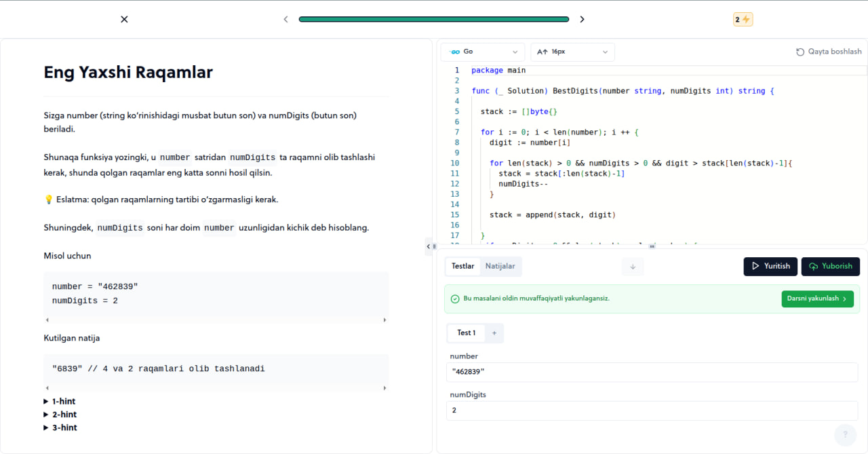Viewport: 868px width, 454px height.
Task: Click the 'Misol uchun' text
Action: [x=67, y=256]
